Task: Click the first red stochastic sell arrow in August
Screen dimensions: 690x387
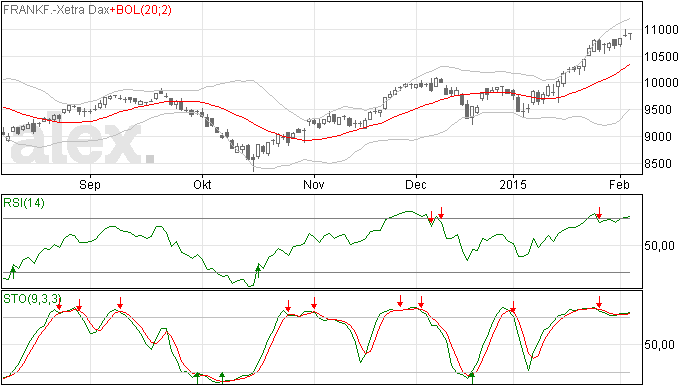Action: (x=59, y=303)
